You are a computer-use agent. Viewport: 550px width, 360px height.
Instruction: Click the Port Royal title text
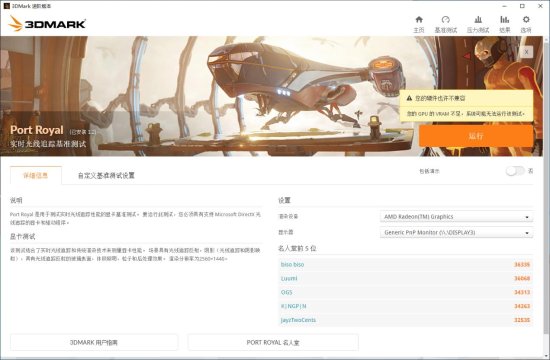point(36,130)
